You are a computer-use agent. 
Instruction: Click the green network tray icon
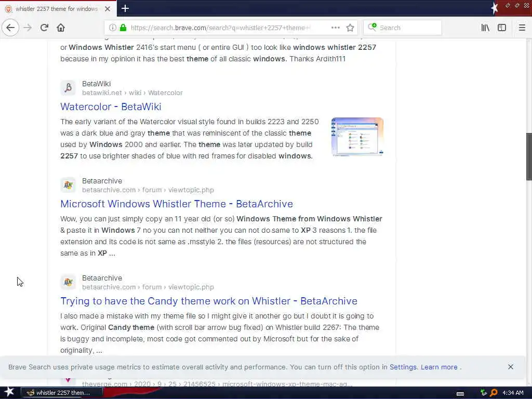[484, 393]
